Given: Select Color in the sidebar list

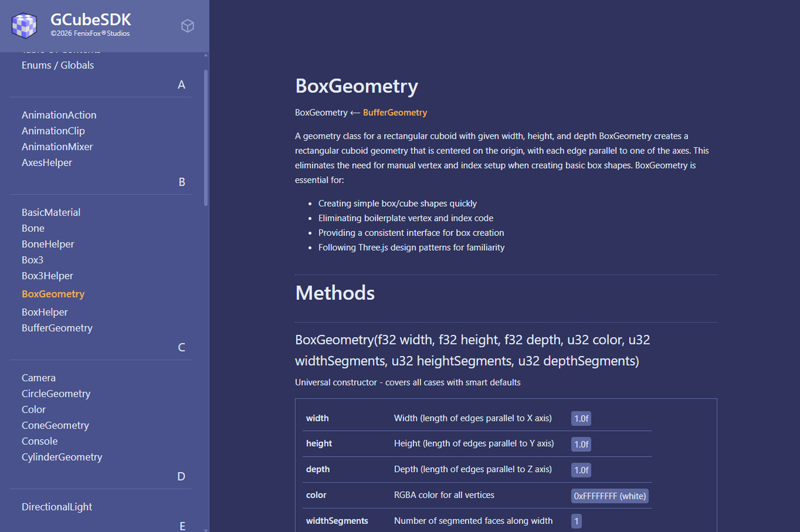Looking at the screenshot, I should tap(33, 410).
